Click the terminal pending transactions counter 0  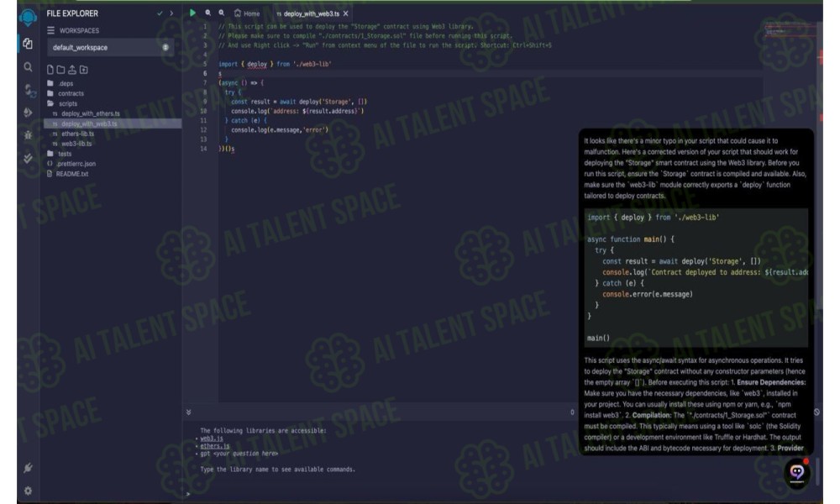[x=572, y=412]
